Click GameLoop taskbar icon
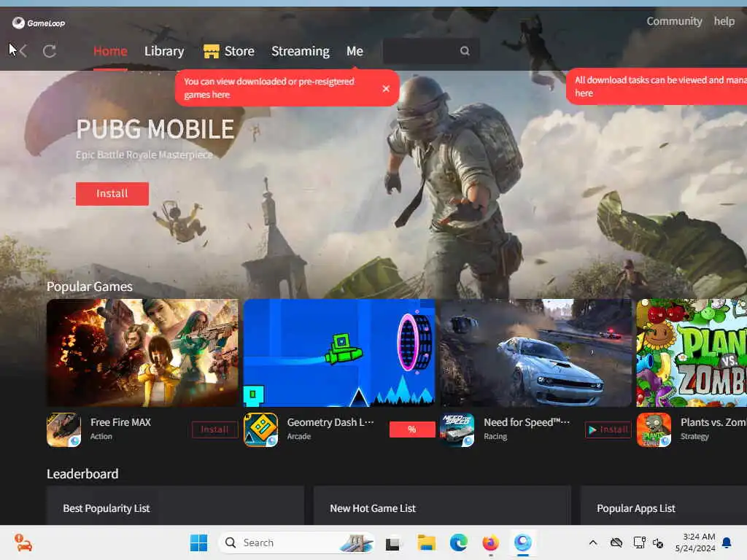Viewport: 747px width, 560px height. click(x=522, y=542)
